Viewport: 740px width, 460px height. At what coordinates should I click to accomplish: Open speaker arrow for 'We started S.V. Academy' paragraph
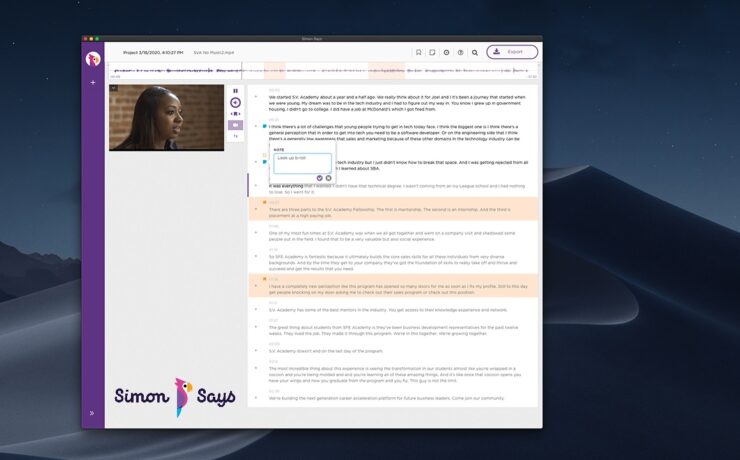click(256, 97)
